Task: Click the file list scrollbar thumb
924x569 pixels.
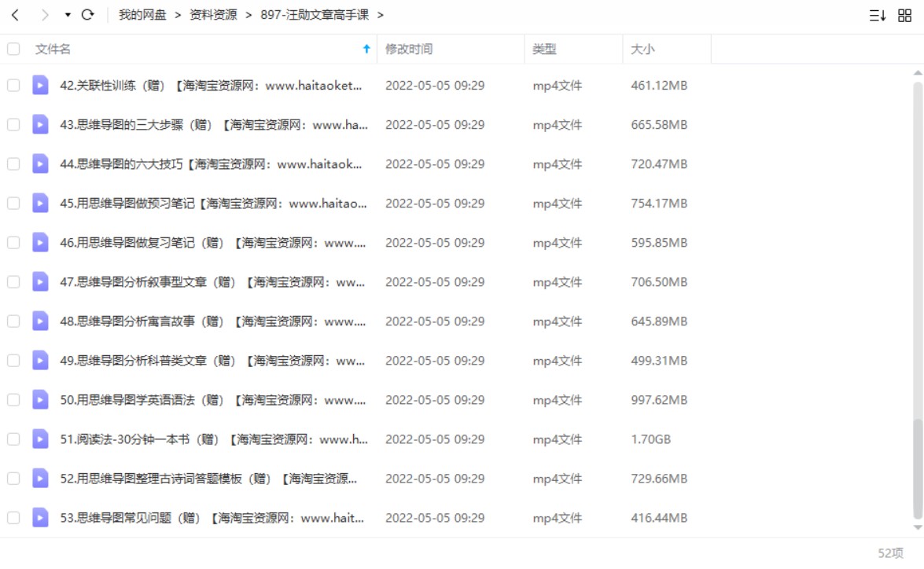Action: point(918,468)
